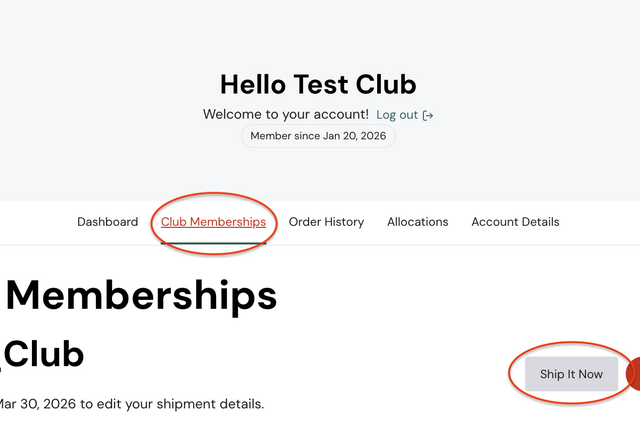Switch to the Club Memberships tab
This screenshot has height=427, width=640.
(x=213, y=222)
